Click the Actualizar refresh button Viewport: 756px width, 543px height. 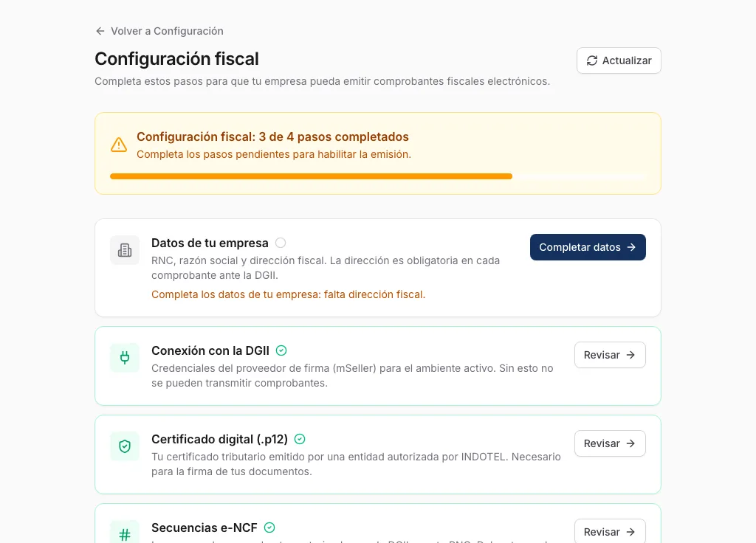coord(619,60)
